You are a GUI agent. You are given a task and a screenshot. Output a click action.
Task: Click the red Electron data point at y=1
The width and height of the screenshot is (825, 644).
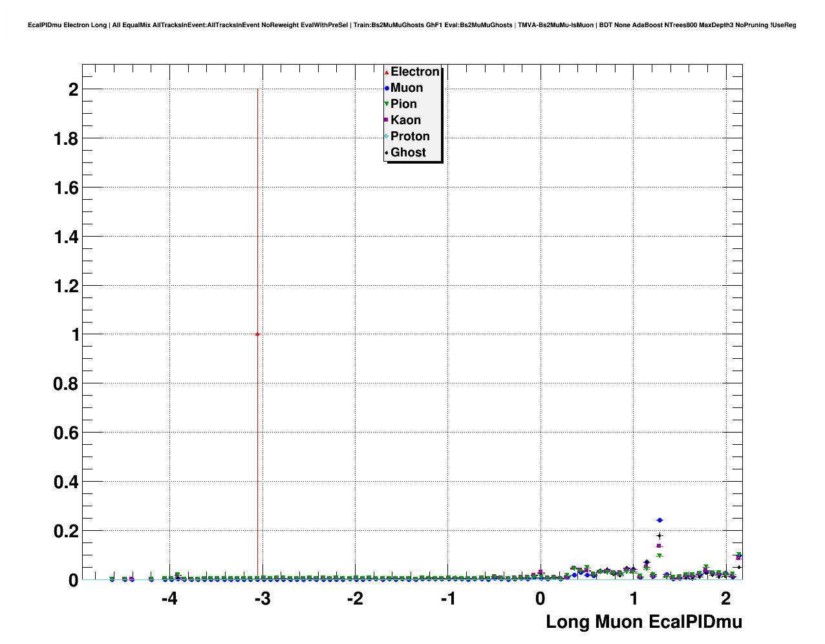coord(257,334)
